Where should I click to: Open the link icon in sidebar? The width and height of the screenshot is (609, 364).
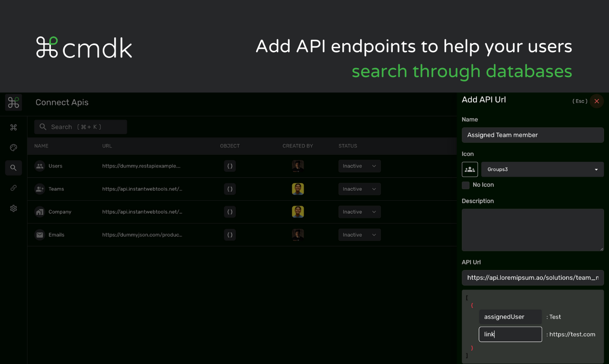click(13, 188)
